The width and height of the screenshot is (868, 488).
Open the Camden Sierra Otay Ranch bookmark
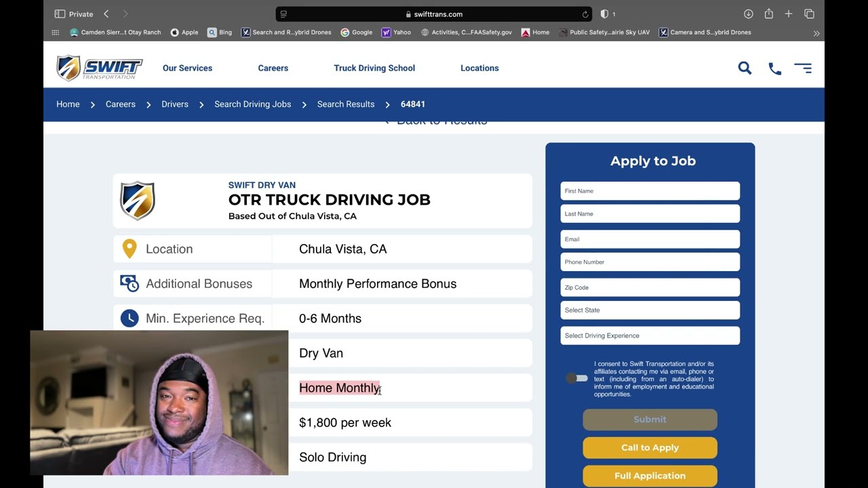coord(115,33)
